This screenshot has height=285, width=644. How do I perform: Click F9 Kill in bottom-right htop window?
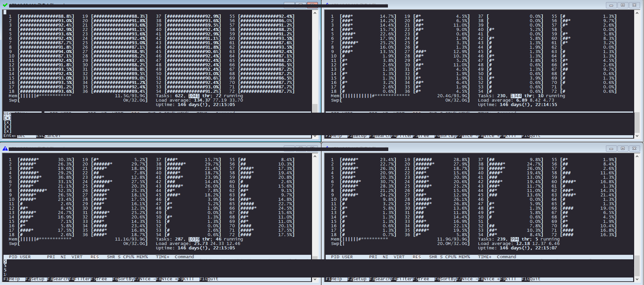click(508, 279)
